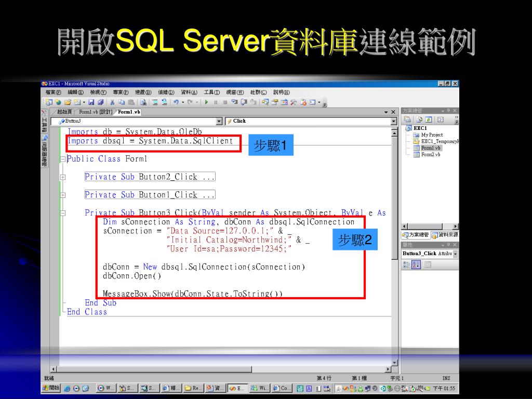Click the 'Co...' taskbar button
This screenshot has width=532, height=399.
pos(282,388)
